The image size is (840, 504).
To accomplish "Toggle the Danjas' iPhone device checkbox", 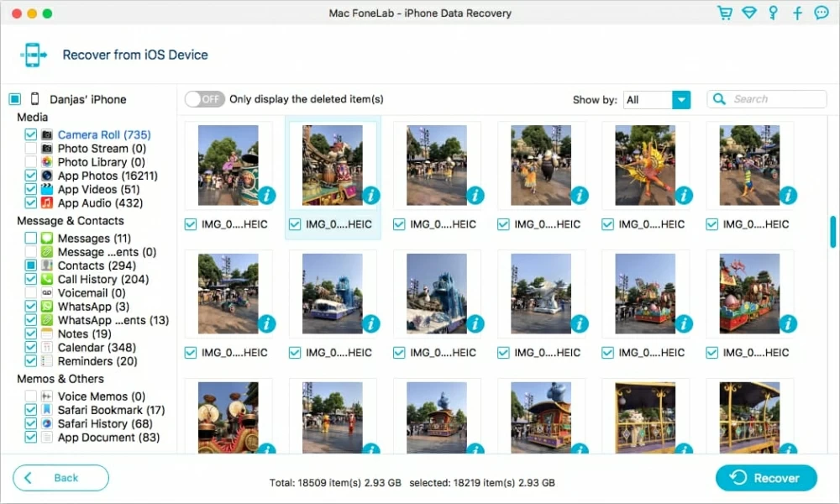I will (15, 99).
